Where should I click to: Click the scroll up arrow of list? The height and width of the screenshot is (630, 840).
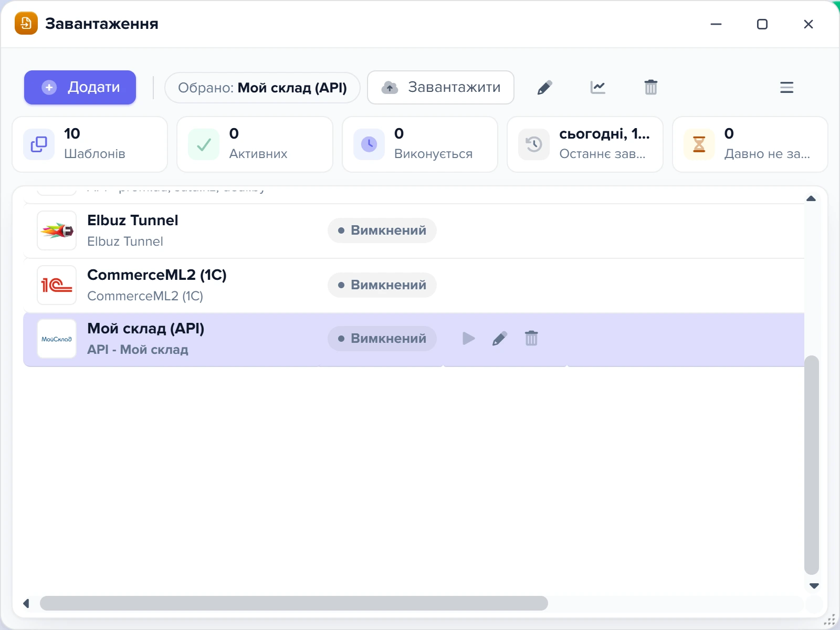click(811, 198)
